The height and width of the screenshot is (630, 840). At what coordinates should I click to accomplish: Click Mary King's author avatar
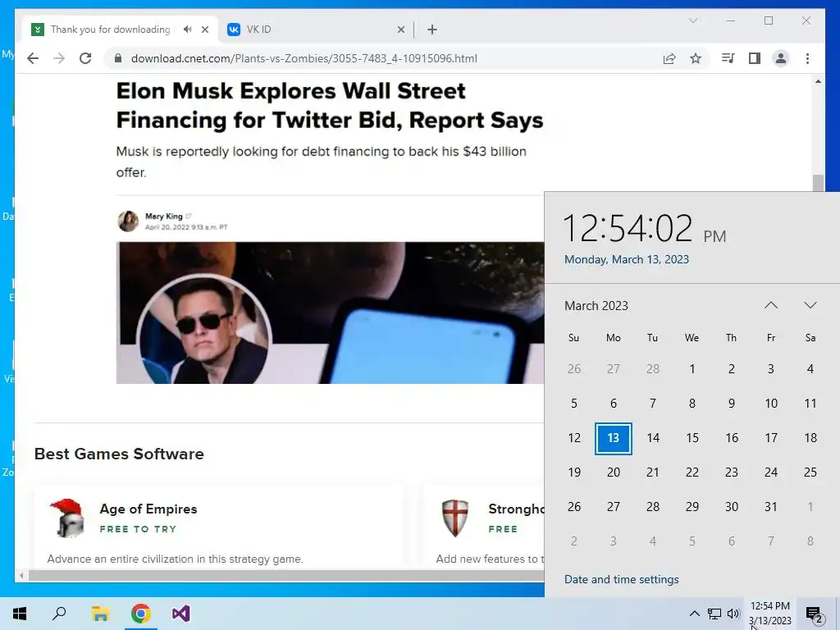[128, 221]
